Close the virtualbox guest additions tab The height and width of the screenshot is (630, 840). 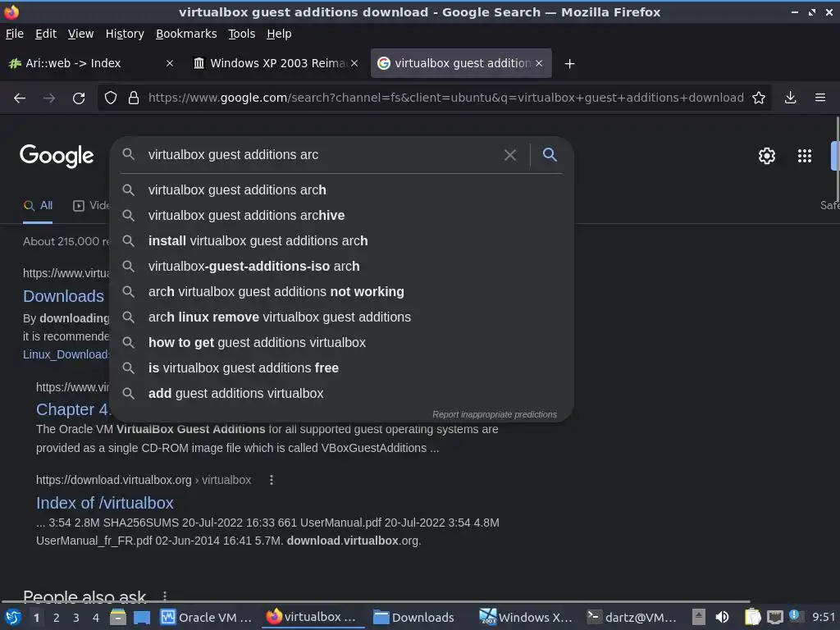[x=539, y=63]
